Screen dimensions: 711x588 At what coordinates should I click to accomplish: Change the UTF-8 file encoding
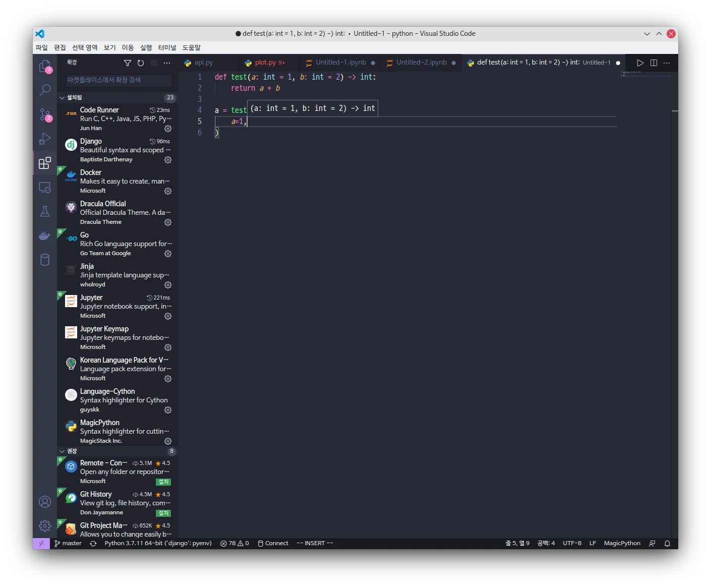572,544
